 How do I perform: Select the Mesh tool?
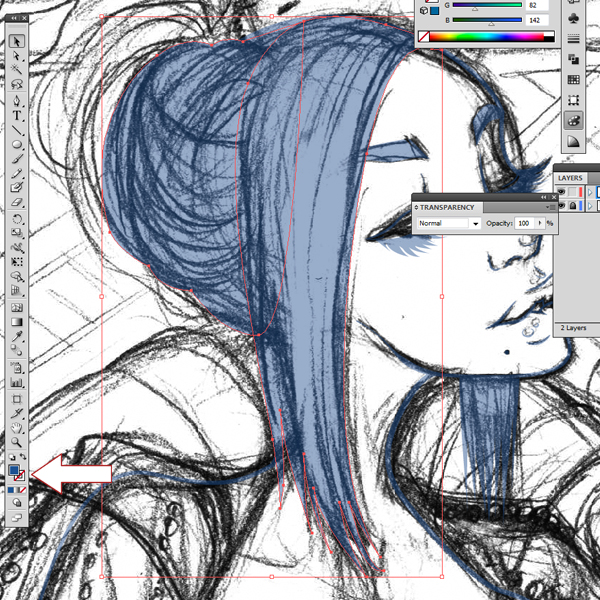coord(16,308)
